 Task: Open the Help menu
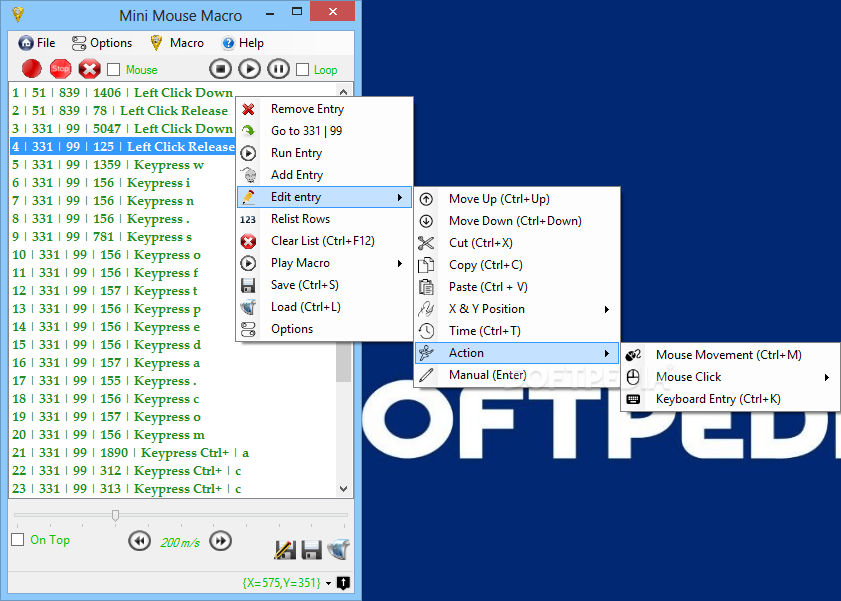(x=243, y=43)
